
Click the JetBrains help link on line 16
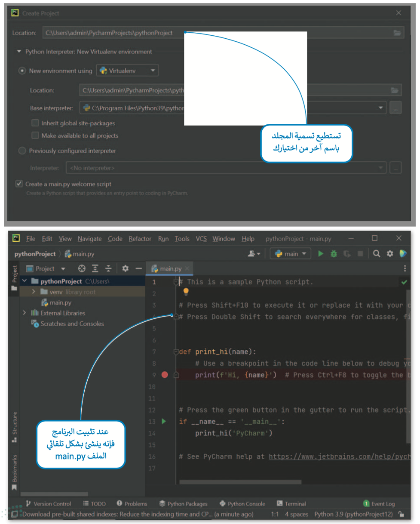click(x=339, y=456)
